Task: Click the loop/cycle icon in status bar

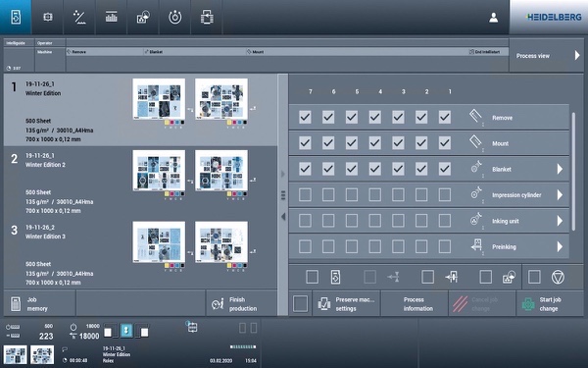Action: (192, 327)
